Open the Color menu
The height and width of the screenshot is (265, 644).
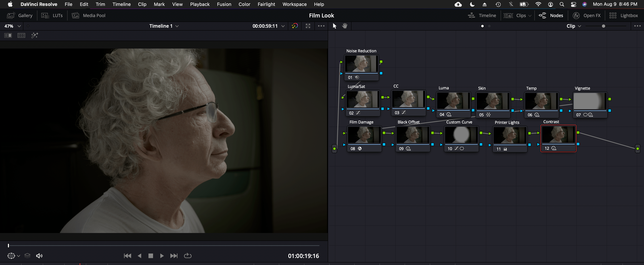pos(244,4)
